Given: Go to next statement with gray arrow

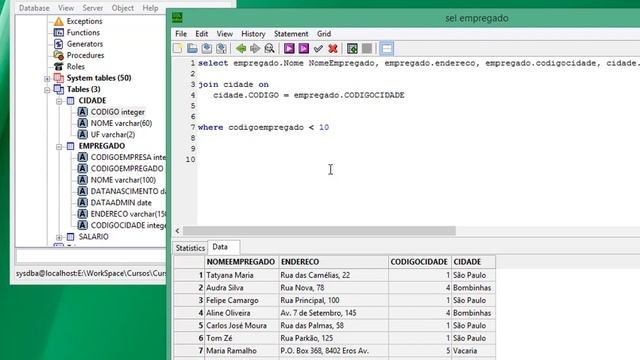Looking at the screenshot, I should (255, 49).
